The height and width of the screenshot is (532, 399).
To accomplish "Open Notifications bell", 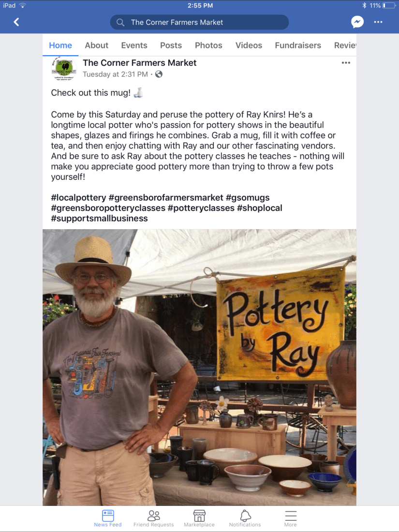I will 245,518.
